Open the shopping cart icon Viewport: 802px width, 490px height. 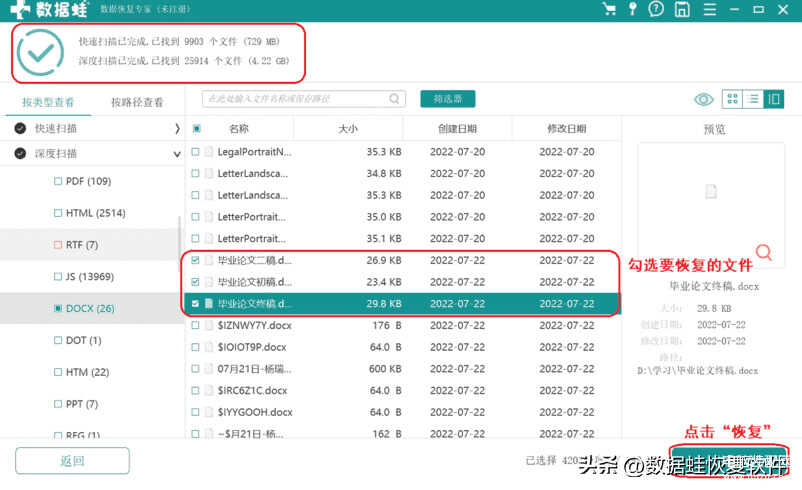click(x=609, y=9)
